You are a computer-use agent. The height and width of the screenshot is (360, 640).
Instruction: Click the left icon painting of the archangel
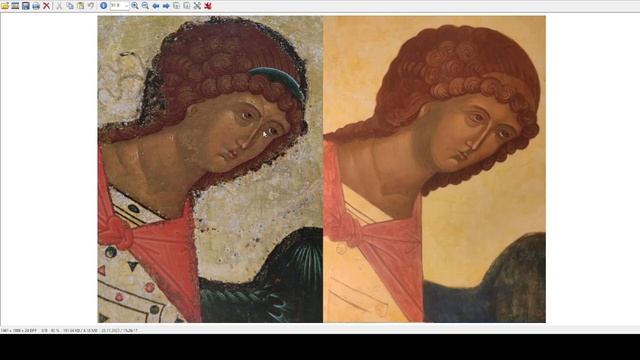(x=210, y=169)
